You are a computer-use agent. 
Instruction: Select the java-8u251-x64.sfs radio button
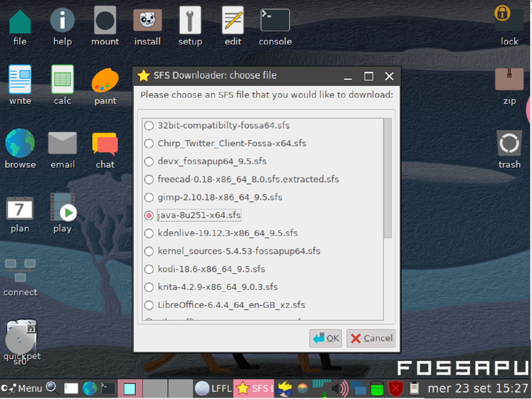click(149, 215)
